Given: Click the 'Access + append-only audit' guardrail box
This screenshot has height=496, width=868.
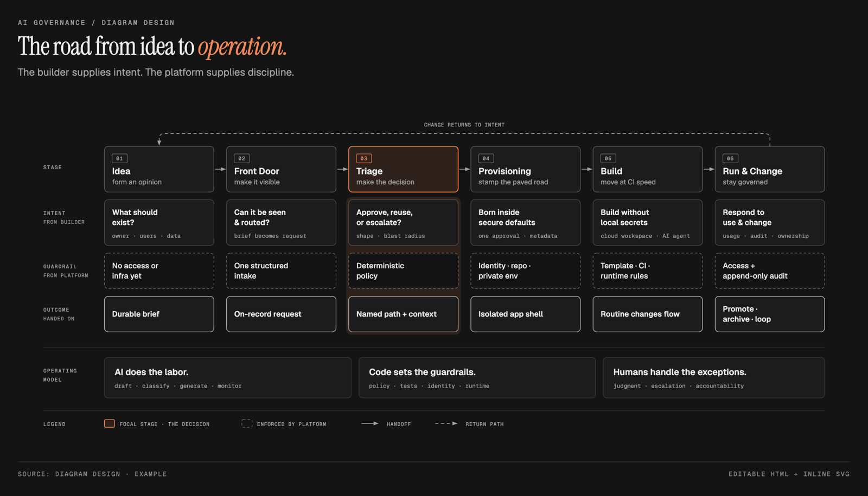Looking at the screenshot, I should 769,271.
